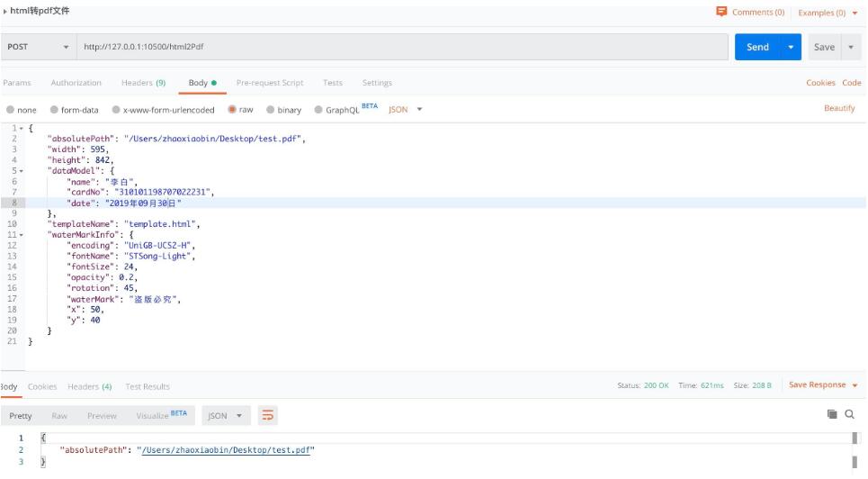Click the cardNo value 310101198707022231
This screenshot has width=868, height=479.
(x=162, y=192)
